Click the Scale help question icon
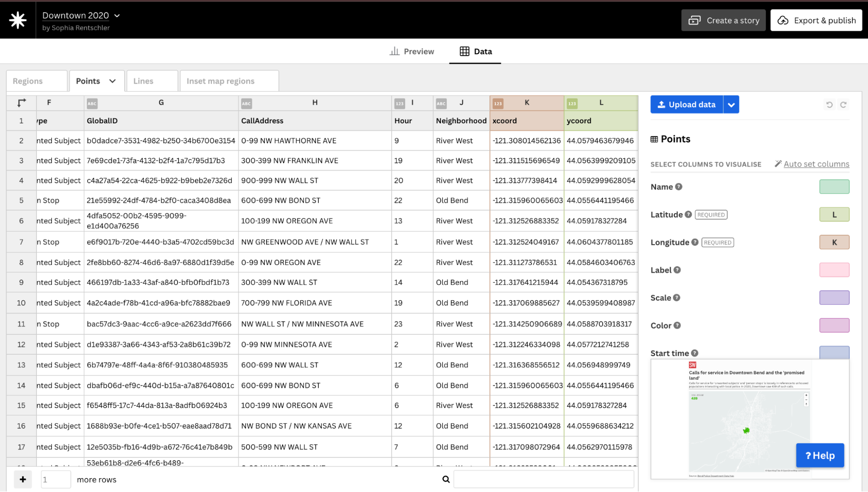 pyautogui.click(x=677, y=298)
